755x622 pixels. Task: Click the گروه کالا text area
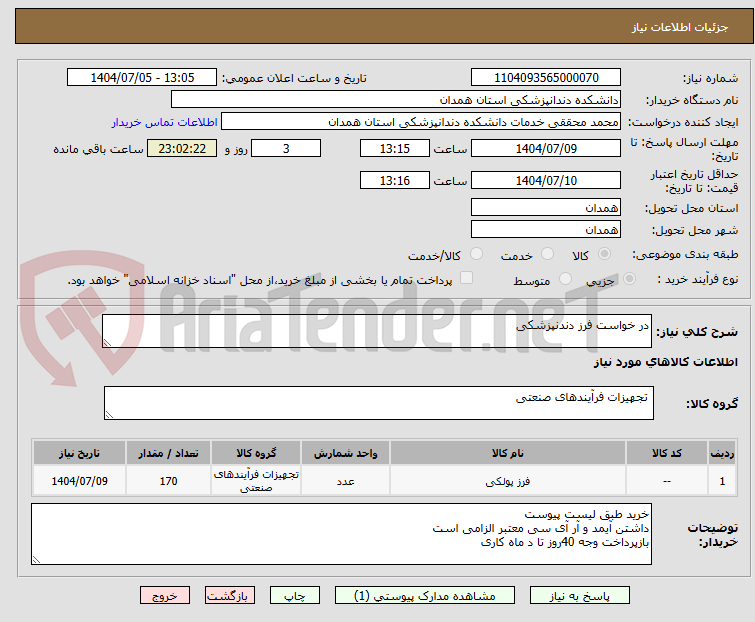378,403
